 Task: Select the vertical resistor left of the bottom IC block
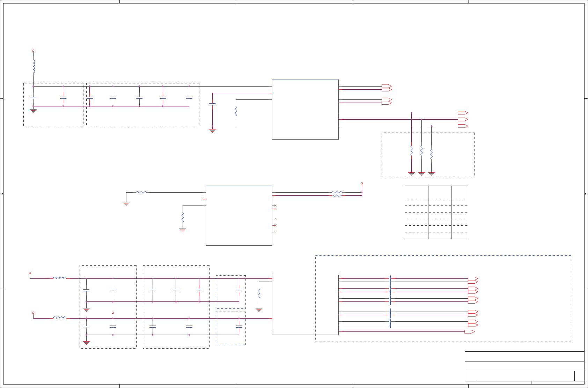259,293
